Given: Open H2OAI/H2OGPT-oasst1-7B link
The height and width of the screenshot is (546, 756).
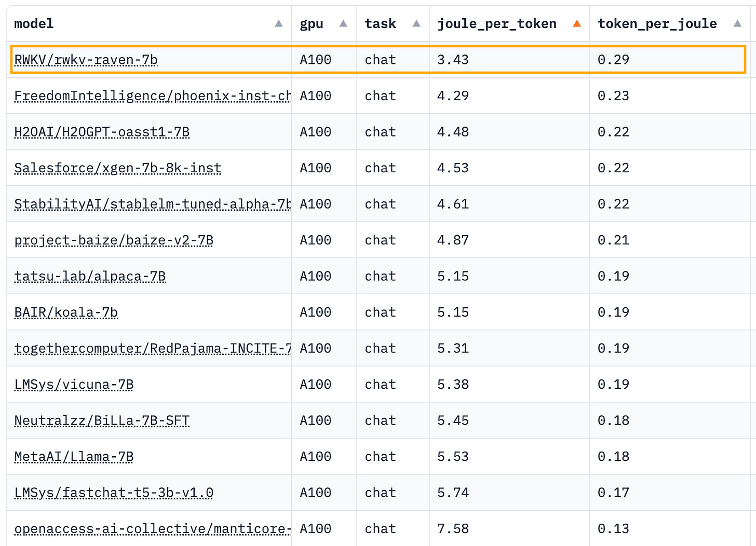Looking at the screenshot, I should point(102,132).
